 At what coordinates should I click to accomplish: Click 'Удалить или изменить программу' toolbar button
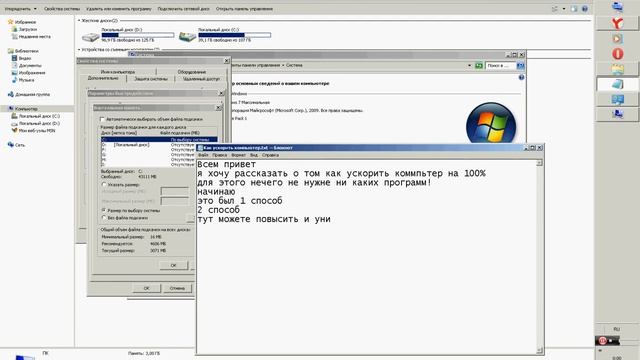tap(118, 9)
